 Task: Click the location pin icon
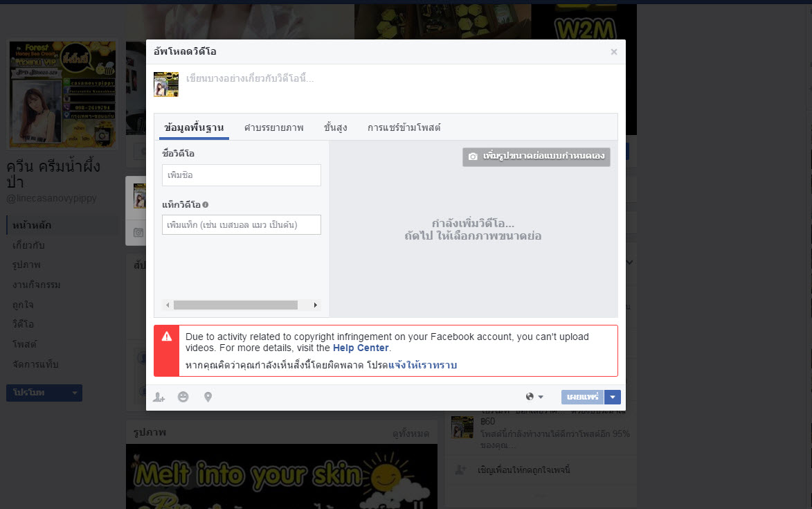(208, 397)
